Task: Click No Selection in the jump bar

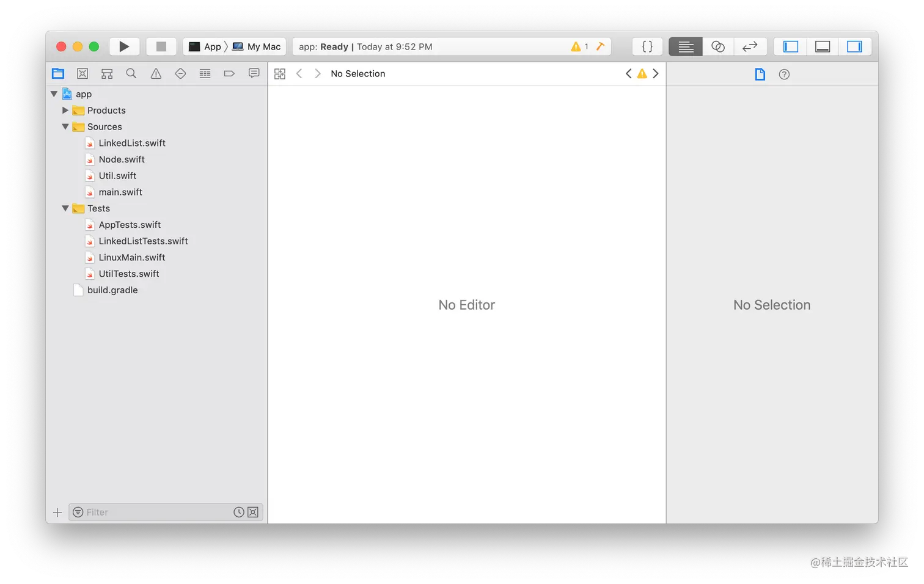Action: tap(358, 73)
